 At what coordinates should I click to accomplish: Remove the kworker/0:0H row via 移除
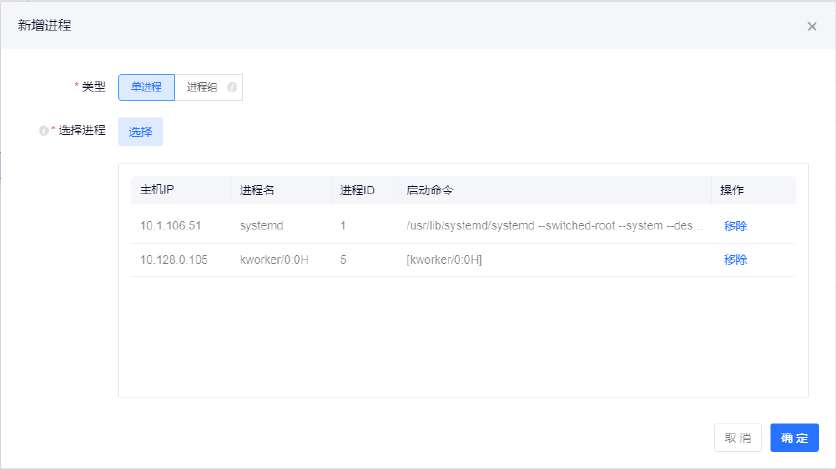pos(735,260)
